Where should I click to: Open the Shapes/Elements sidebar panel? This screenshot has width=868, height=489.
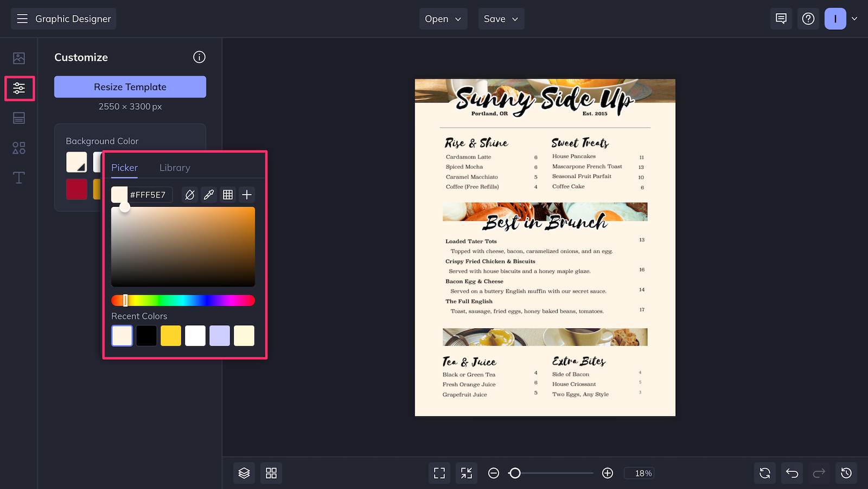19,147
